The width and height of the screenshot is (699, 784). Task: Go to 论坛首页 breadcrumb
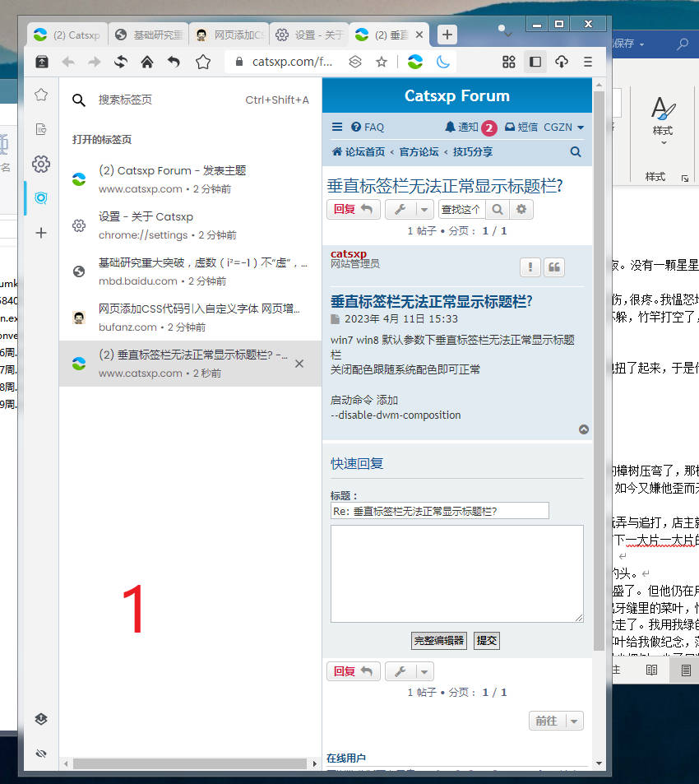click(x=359, y=151)
